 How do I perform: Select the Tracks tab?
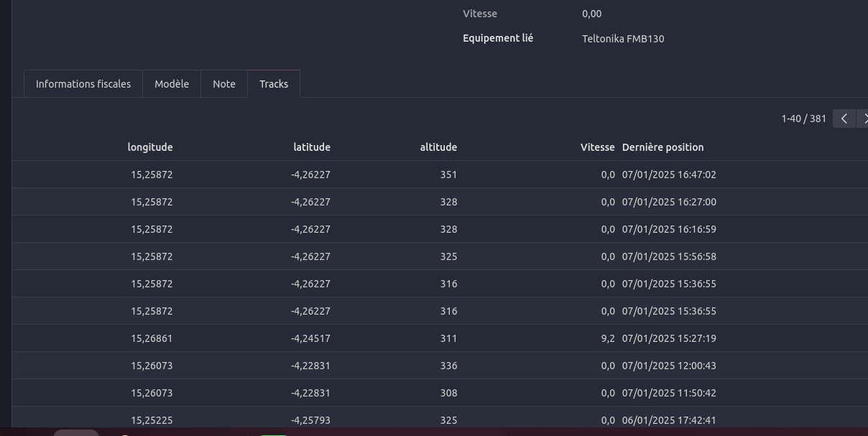(x=274, y=84)
